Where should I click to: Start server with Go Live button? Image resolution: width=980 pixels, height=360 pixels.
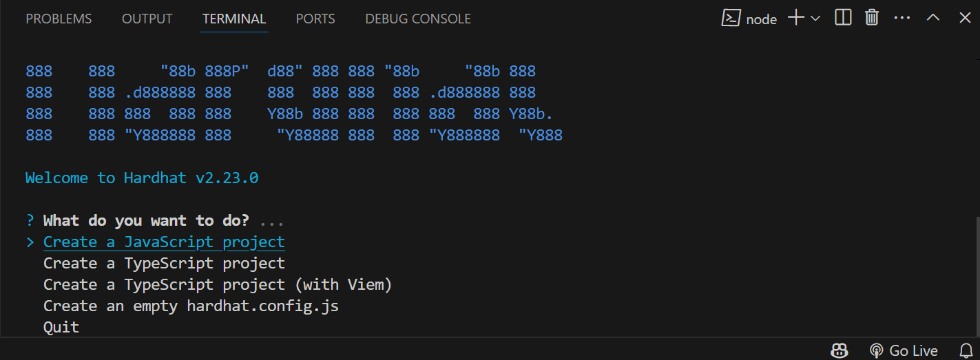[x=904, y=350]
